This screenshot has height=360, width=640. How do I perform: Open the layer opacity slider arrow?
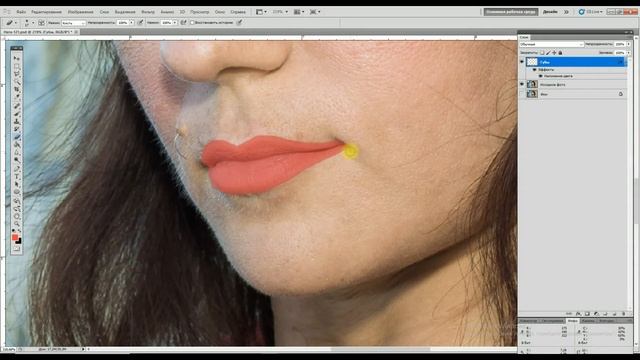click(x=629, y=44)
